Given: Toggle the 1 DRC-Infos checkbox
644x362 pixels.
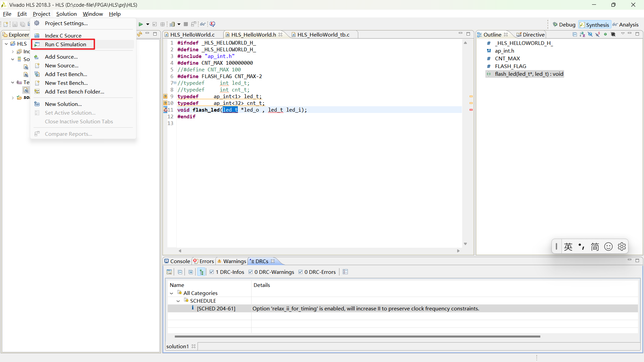Looking at the screenshot, I should pyautogui.click(x=212, y=272).
